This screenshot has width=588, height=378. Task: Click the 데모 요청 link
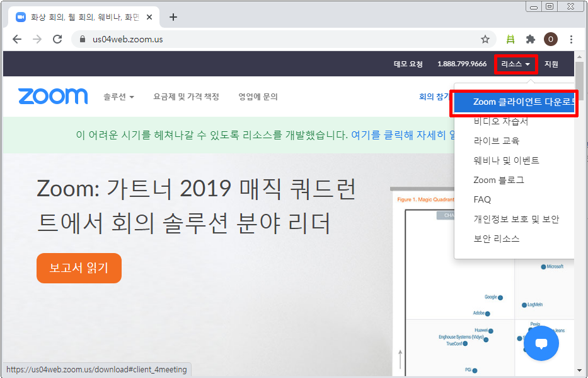click(408, 64)
